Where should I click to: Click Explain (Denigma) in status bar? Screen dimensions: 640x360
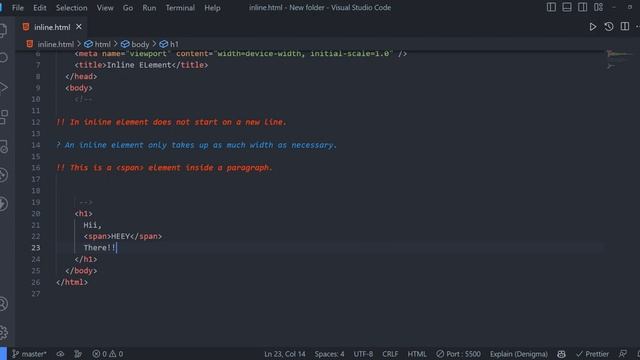click(x=519, y=354)
